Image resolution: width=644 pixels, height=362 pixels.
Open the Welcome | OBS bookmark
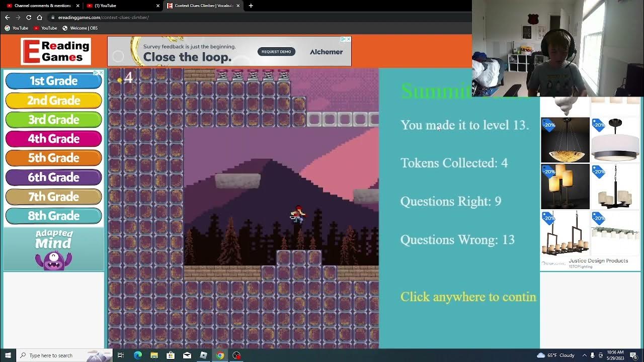coord(79,28)
